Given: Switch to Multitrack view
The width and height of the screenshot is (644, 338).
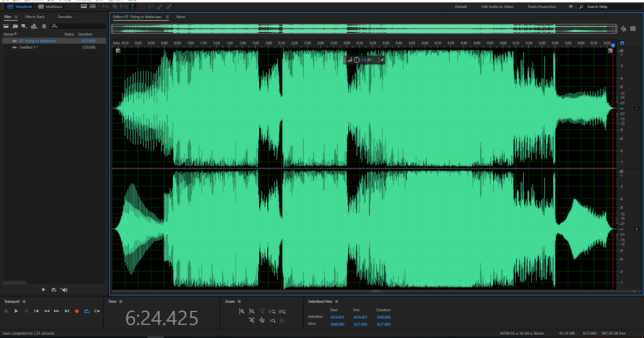Looking at the screenshot, I should [x=50, y=6].
